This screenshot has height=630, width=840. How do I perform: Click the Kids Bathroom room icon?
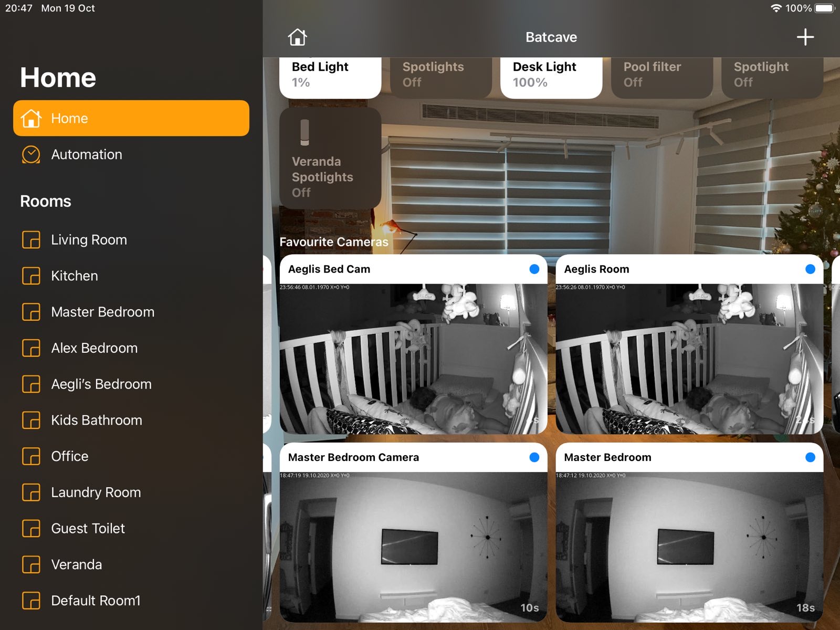tap(31, 420)
